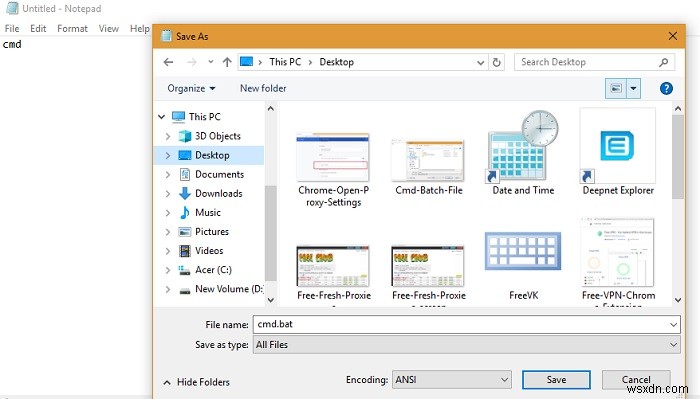This screenshot has width=700, height=399.
Task: Click Desktop in the address path
Action: click(x=336, y=62)
